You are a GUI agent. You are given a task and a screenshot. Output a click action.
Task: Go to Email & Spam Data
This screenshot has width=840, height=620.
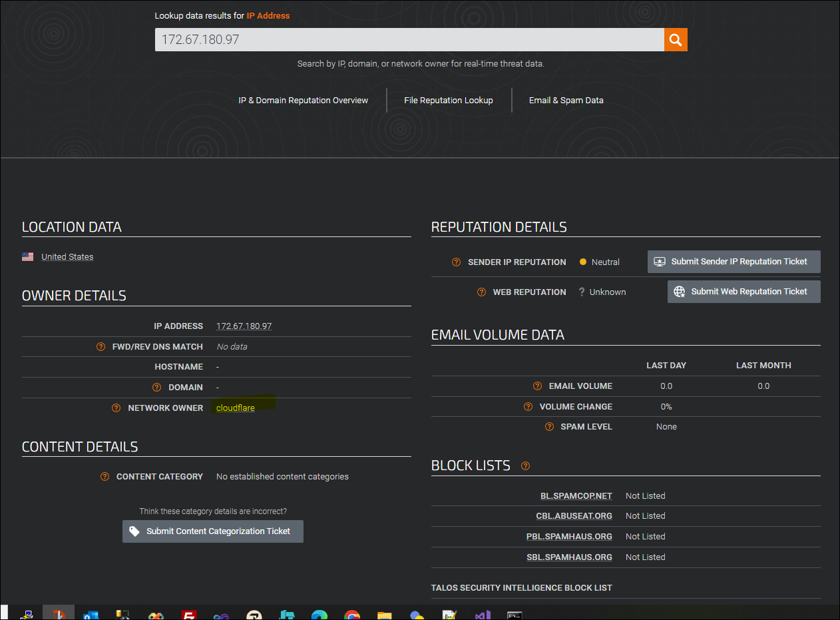pos(566,101)
